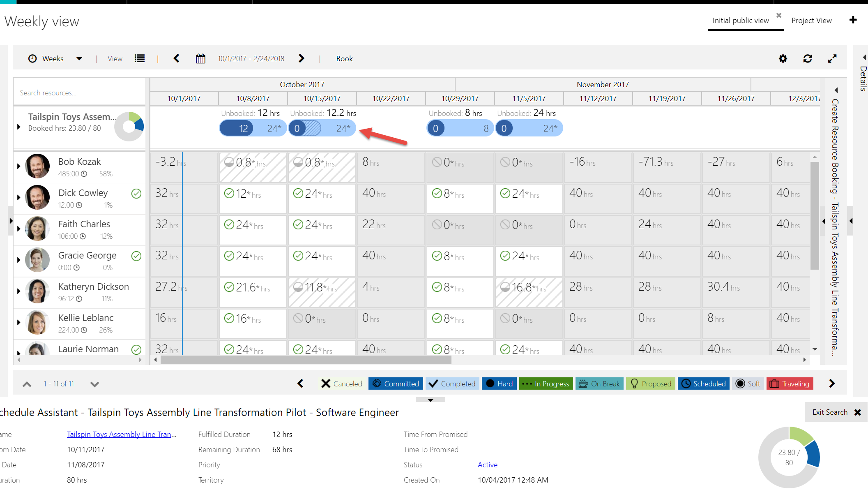The width and height of the screenshot is (868, 499).
Task: Click the Book button
Action: (x=344, y=59)
